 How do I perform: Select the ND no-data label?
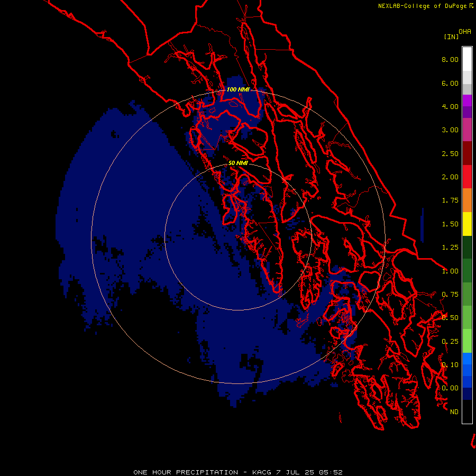[454, 412]
